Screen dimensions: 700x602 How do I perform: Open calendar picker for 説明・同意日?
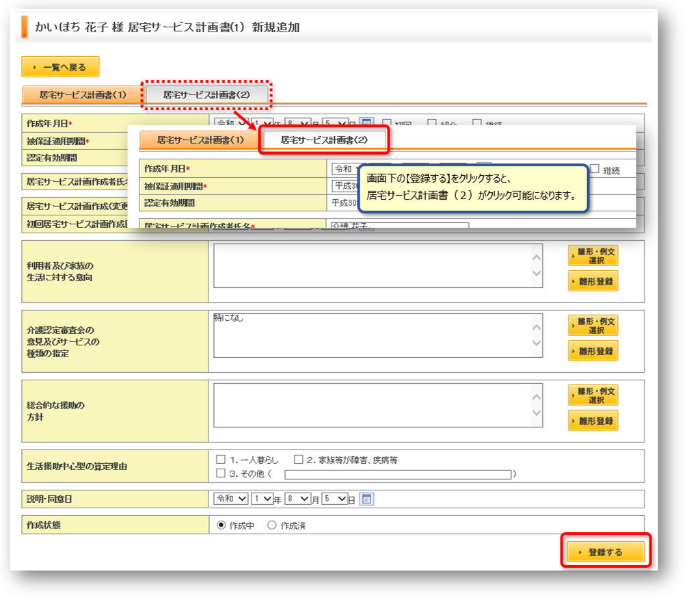[366, 499]
